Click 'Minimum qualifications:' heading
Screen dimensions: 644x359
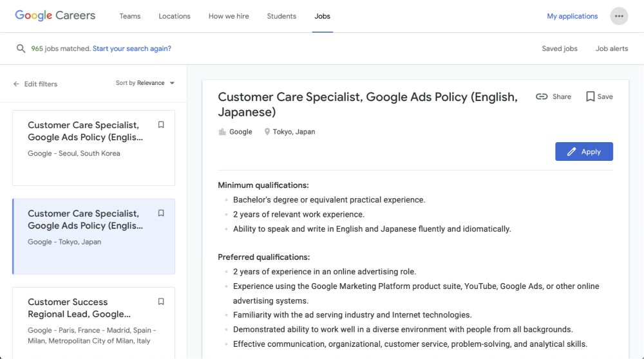click(x=263, y=185)
